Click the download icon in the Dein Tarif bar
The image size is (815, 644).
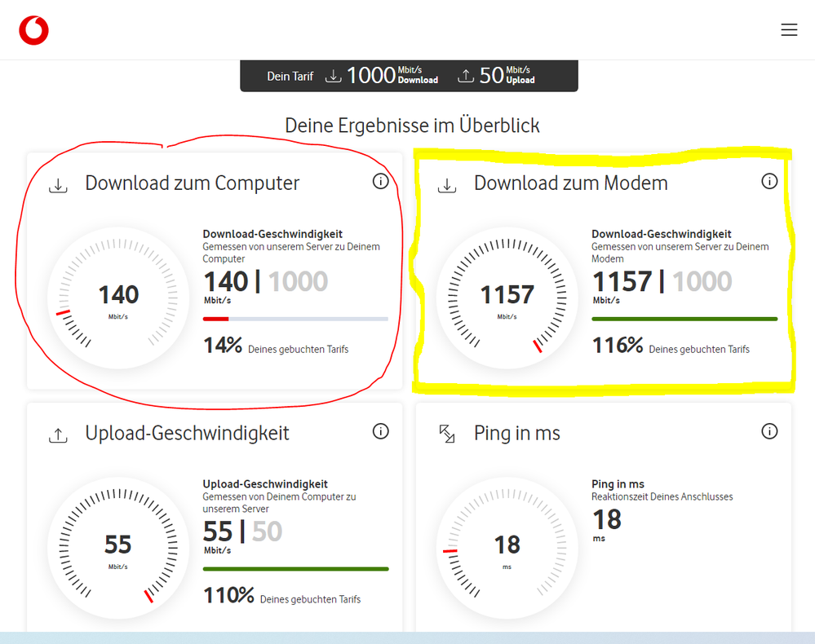tap(334, 75)
